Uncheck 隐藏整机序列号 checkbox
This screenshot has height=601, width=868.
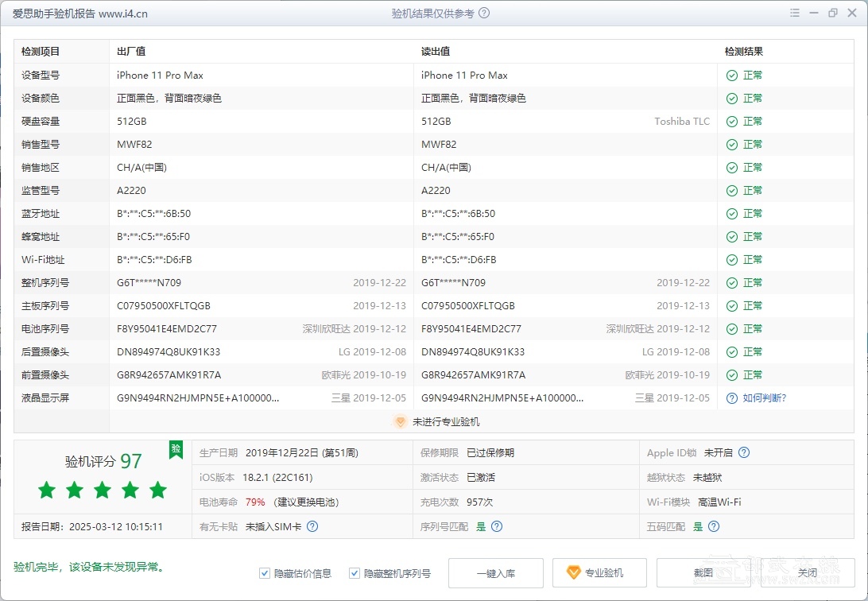[x=355, y=573]
